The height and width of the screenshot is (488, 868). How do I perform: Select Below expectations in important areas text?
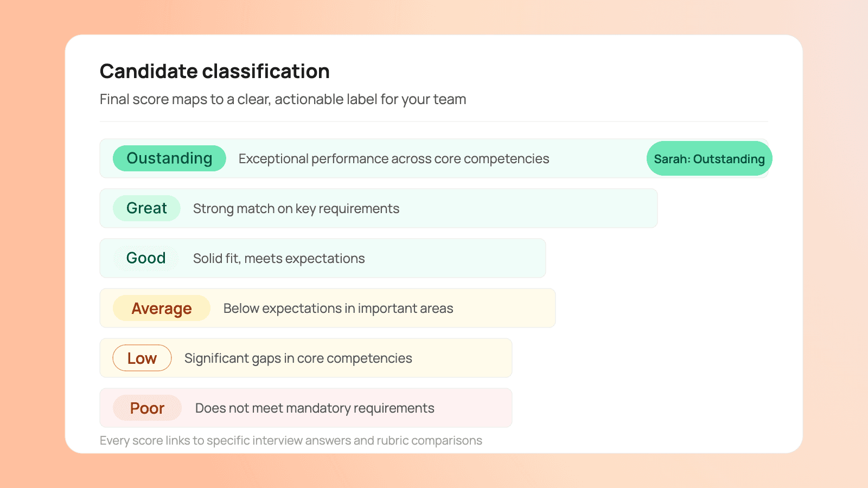click(339, 309)
